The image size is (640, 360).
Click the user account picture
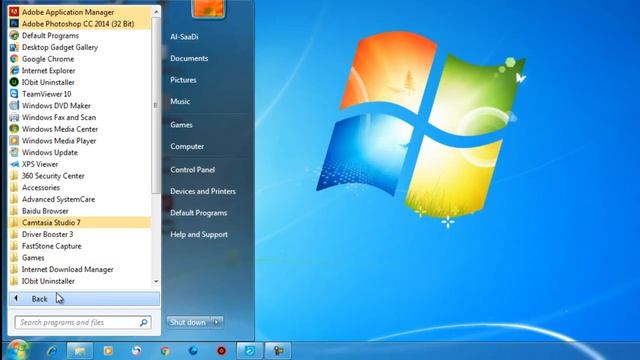tap(209, 8)
